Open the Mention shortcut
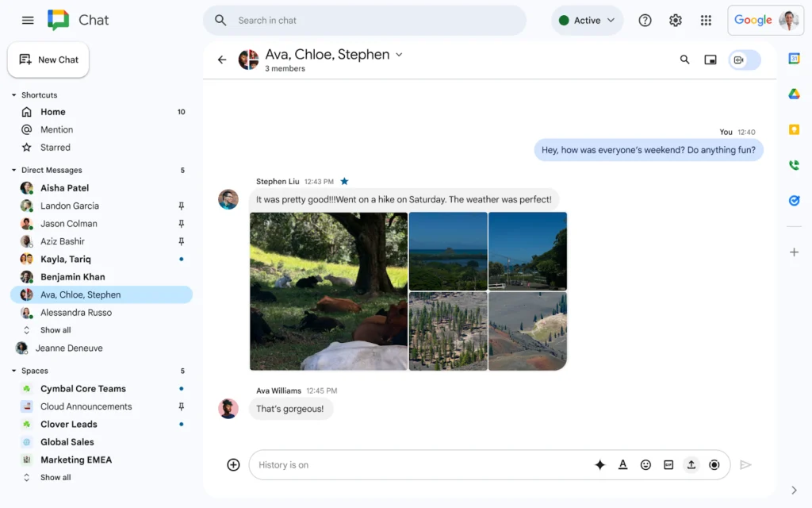Viewport: 812px width, 508px height. coord(56,129)
